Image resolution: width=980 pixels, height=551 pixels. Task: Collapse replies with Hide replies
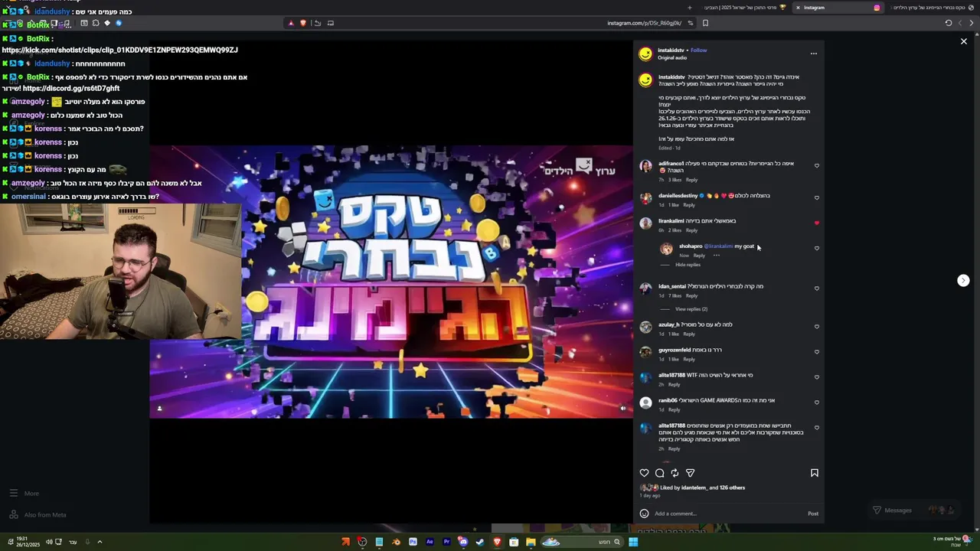coord(688,265)
